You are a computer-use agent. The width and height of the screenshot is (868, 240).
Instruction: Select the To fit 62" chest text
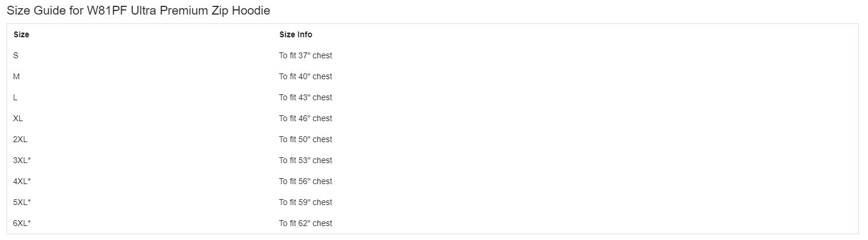[x=306, y=223]
